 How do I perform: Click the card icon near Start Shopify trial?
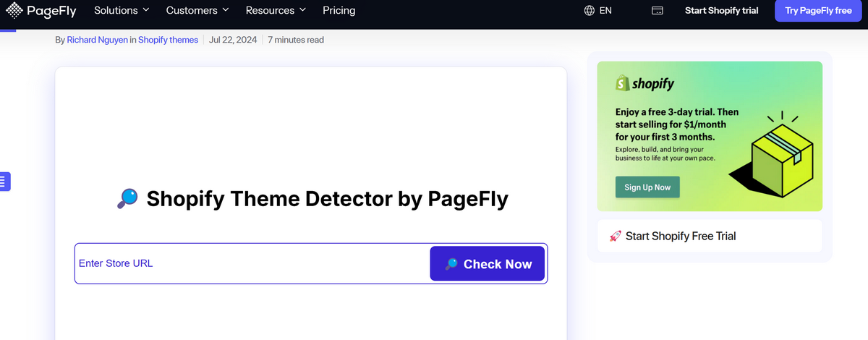coord(658,11)
